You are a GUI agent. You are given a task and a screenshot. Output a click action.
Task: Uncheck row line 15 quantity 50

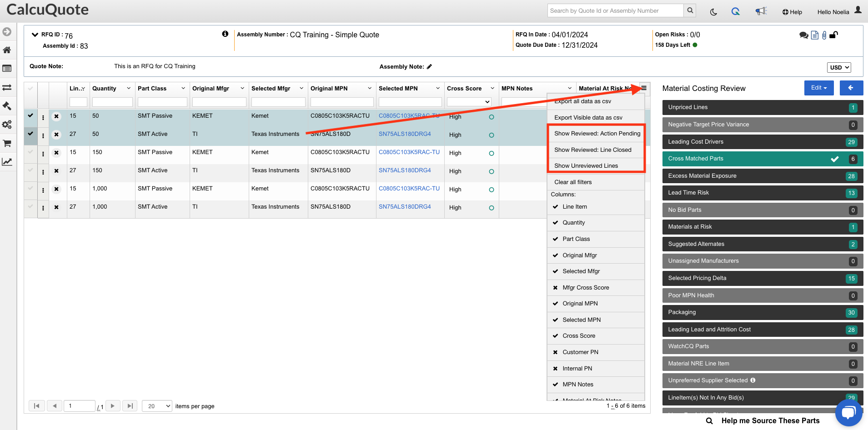(30, 115)
